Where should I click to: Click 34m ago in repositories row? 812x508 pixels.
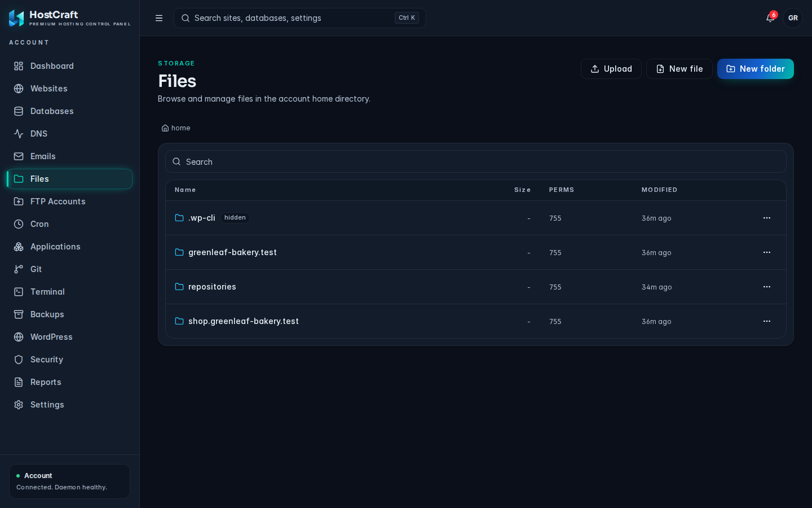657,287
